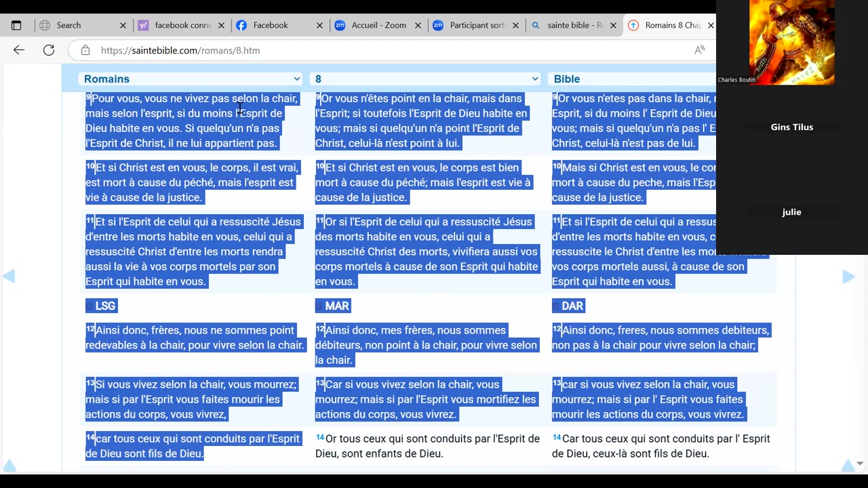Viewport: 868px width, 488px height.
Task: Click the text 'Pour vous, vous ne vivez pas'
Action: [160, 98]
